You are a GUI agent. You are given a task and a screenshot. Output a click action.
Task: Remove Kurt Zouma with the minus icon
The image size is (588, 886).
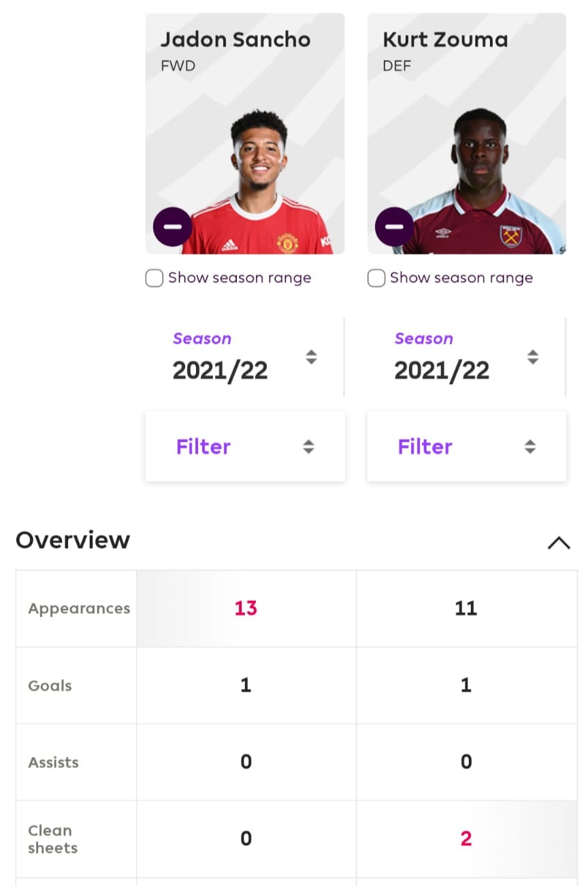pyautogui.click(x=395, y=227)
